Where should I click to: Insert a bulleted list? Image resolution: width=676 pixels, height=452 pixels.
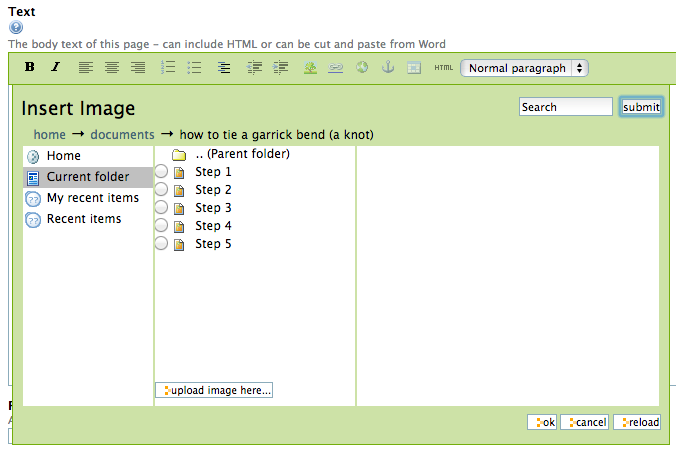pos(194,67)
